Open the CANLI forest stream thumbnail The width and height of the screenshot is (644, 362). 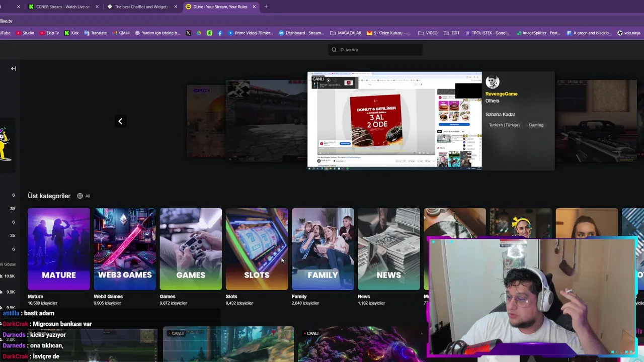(x=228, y=344)
